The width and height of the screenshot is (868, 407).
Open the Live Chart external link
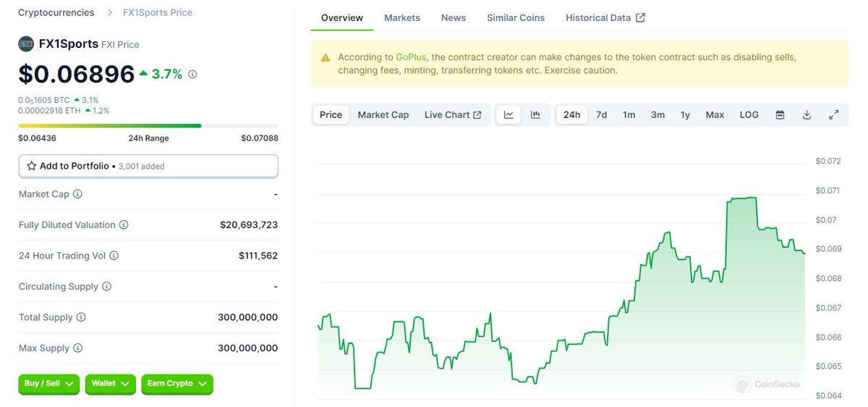tap(453, 114)
